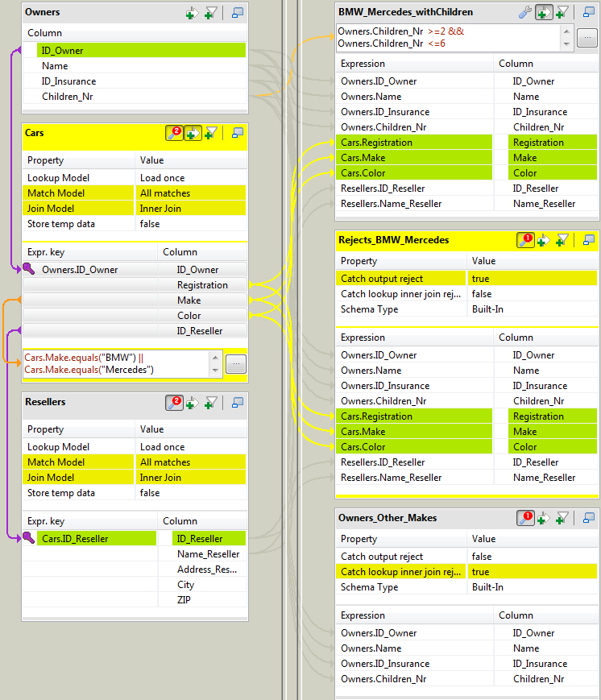Viewport: 601px width, 700px height.
Task: Toggle the expression filter funnel in Cars table
Action: (x=211, y=133)
